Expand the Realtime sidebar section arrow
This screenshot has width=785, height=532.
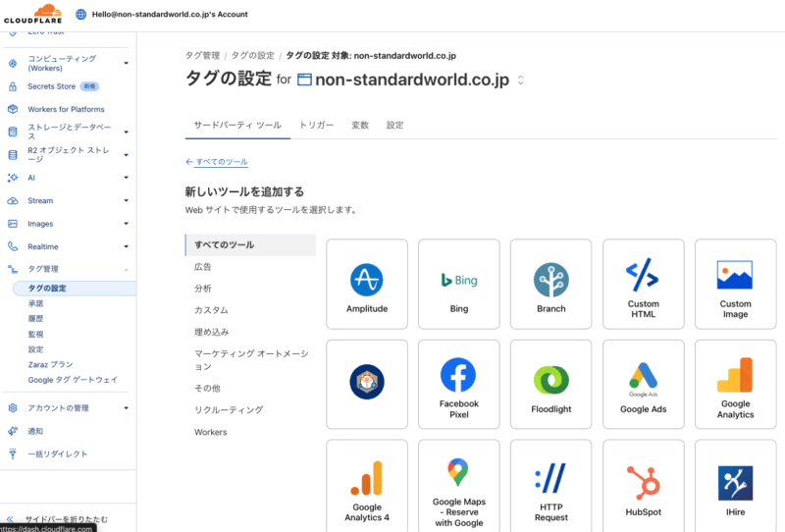tap(127, 246)
